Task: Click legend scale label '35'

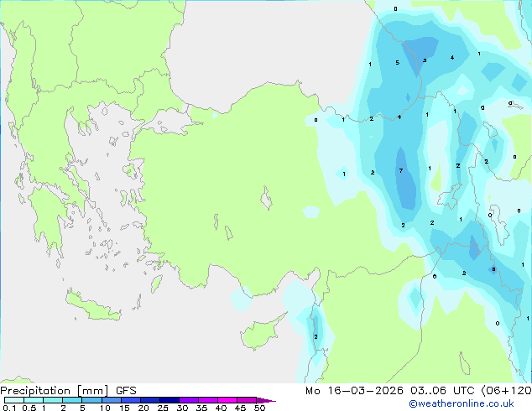Action: coord(201,408)
